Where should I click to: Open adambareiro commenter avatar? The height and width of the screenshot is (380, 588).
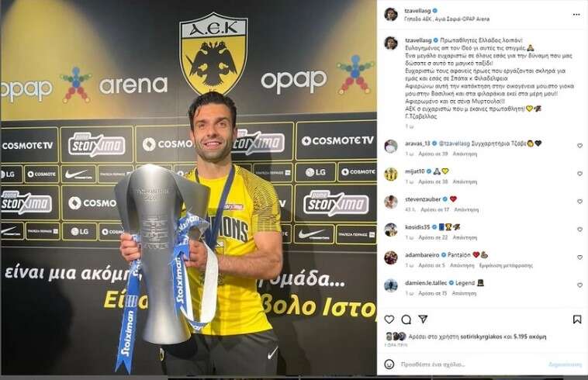(x=391, y=257)
